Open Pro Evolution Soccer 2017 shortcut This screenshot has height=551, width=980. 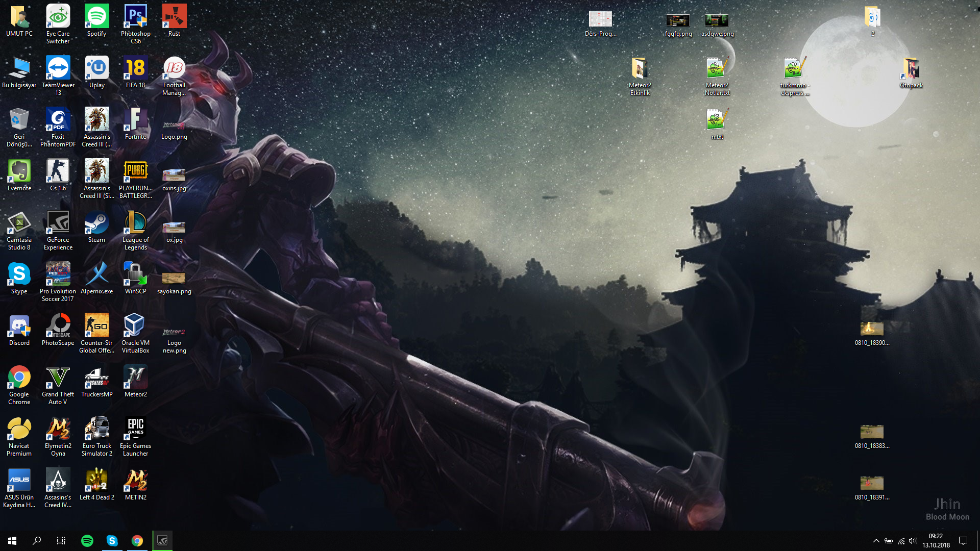pyautogui.click(x=58, y=282)
